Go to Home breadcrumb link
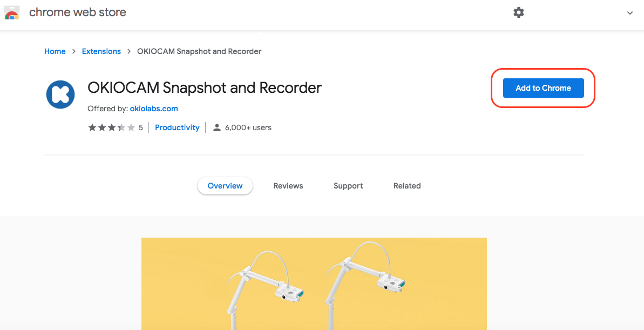Screen dimensions: 644x330 [x=55, y=51]
